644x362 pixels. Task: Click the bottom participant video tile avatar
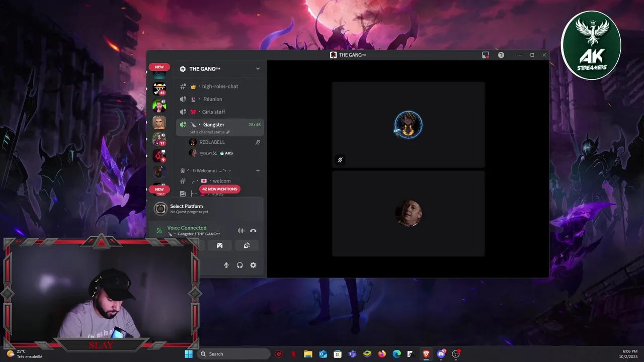(x=408, y=214)
